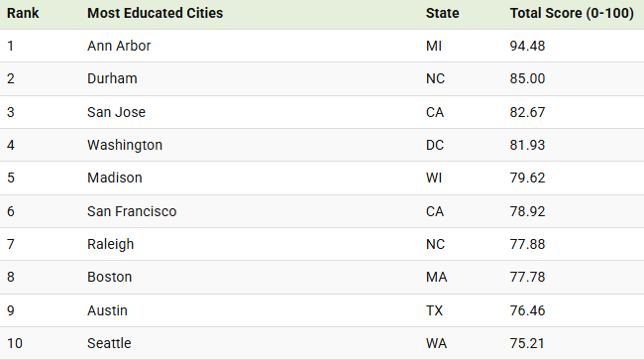Select the TX state cell
644x360 pixels.
pyautogui.click(x=435, y=310)
